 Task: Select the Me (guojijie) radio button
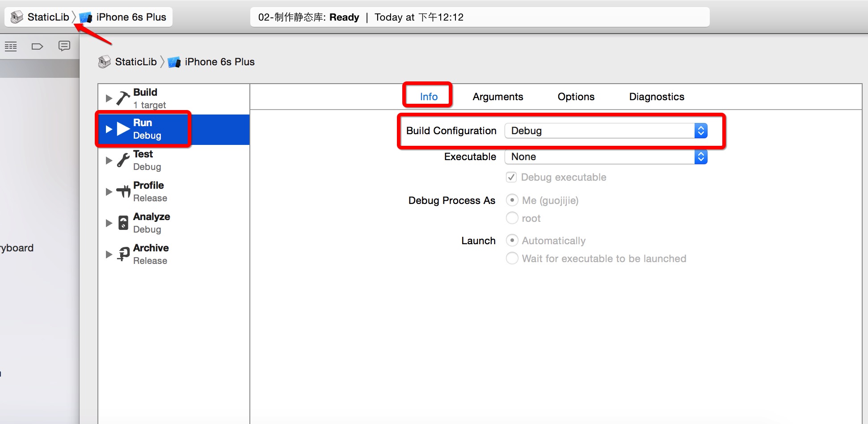[512, 200]
